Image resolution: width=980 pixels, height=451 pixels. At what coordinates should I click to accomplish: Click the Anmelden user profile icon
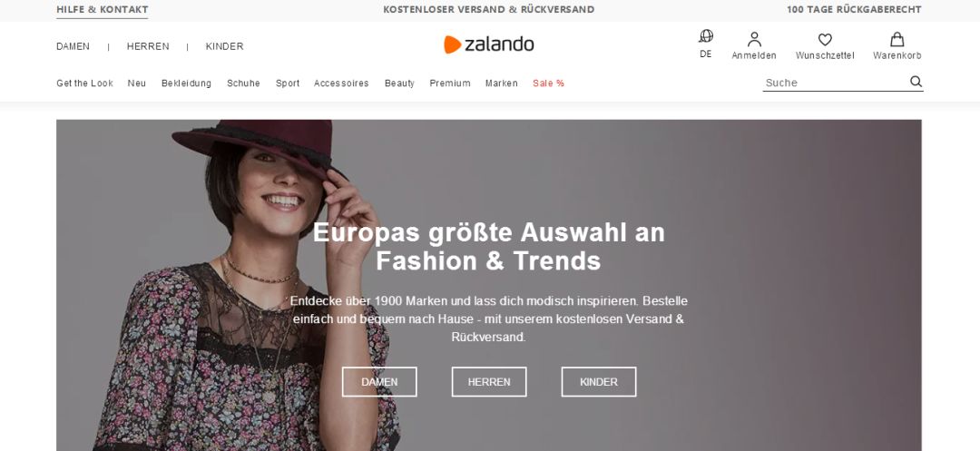pos(754,39)
